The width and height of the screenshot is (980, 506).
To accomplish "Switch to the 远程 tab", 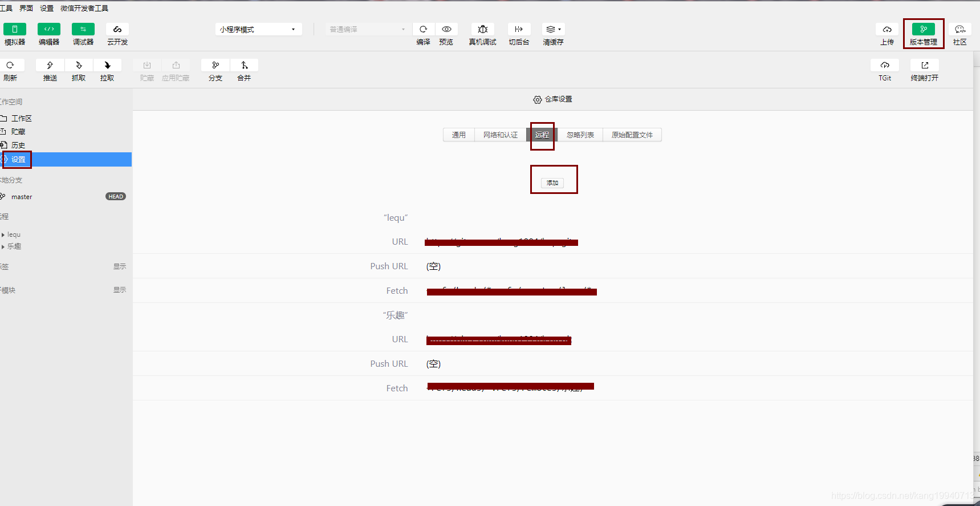I will [542, 135].
